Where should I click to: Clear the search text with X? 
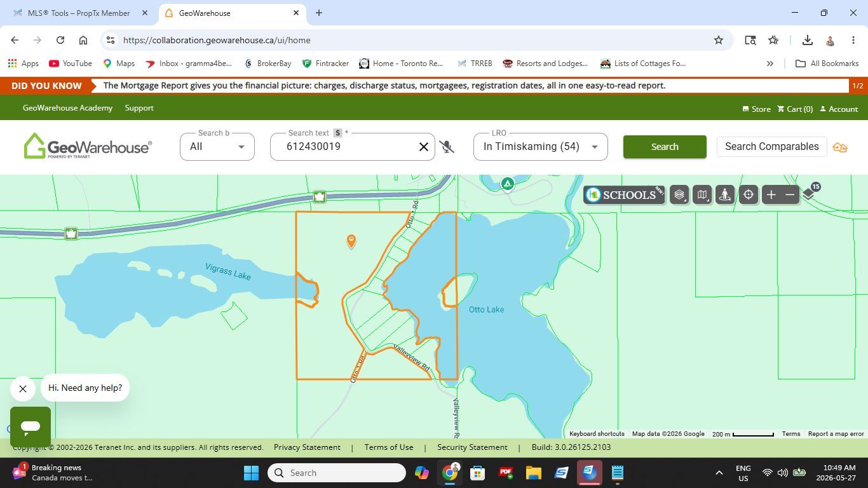(424, 147)
